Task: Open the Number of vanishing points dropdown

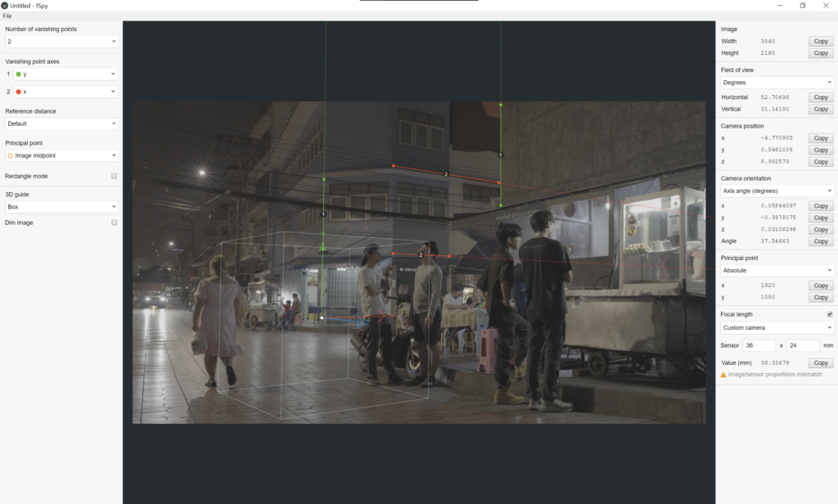Action: tap(61, 41)
